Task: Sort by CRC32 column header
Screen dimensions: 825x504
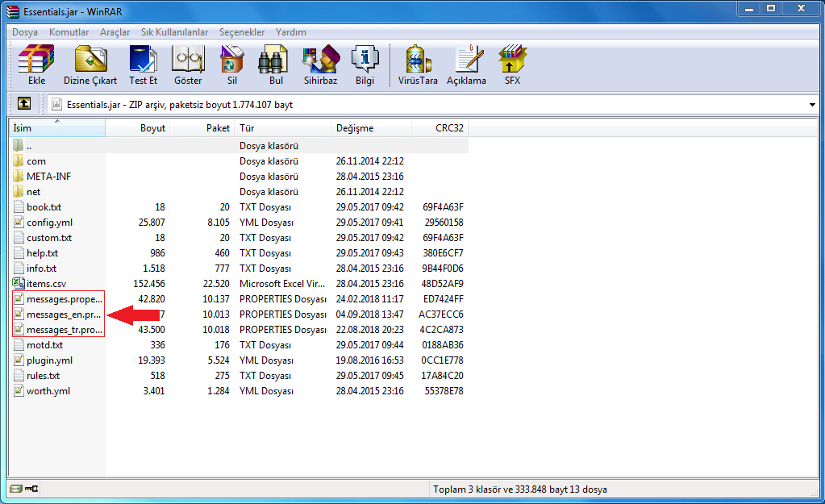Action: [x=440, y=128]
